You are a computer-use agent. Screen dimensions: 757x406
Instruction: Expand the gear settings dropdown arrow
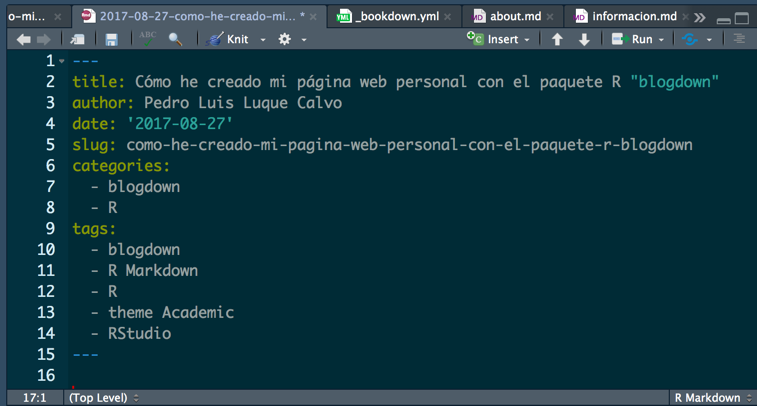click(304, 40)
